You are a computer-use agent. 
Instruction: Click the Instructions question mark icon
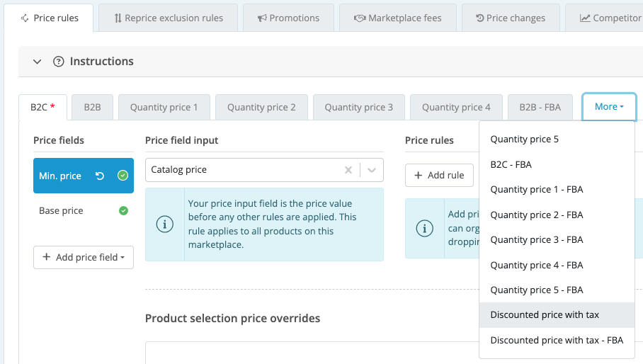[59, 62]
